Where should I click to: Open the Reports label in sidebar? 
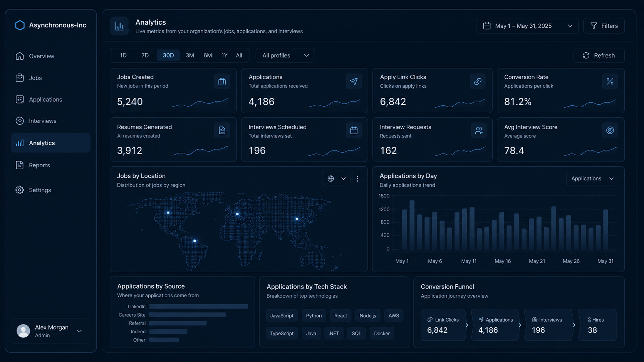click(x=39, y=165)
